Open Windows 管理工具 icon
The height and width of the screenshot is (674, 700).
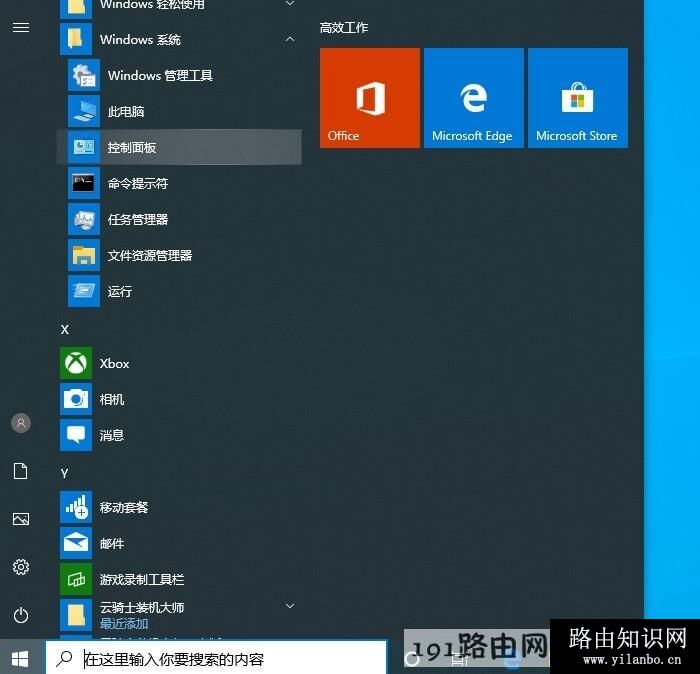coord(84,75)
